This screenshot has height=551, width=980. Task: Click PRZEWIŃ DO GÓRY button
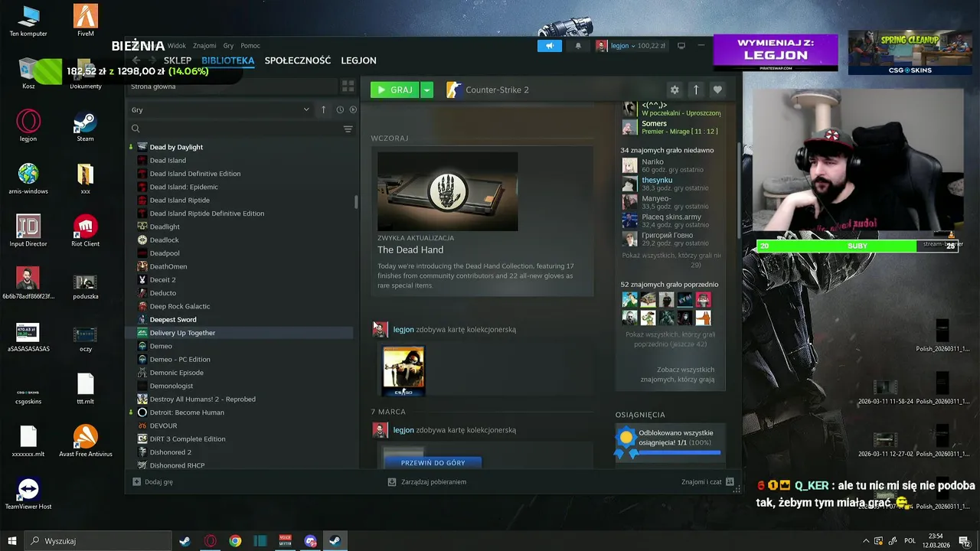click(x=433, y=462)
